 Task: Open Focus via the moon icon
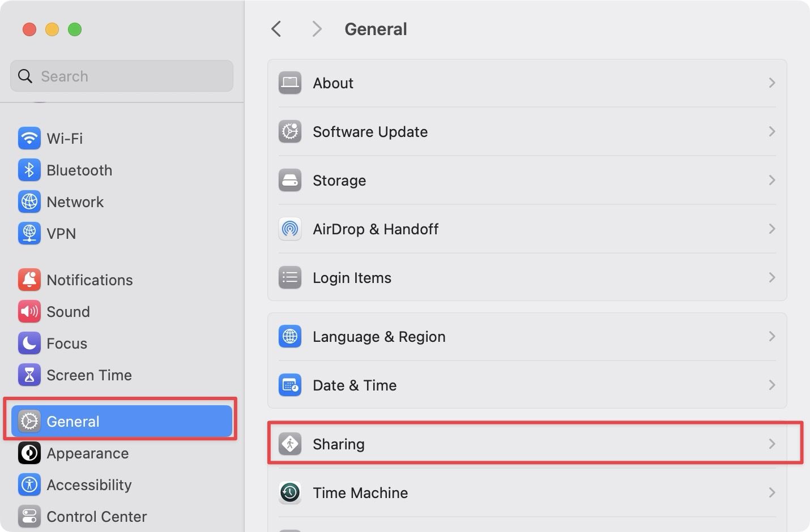pyautogui.click(x=29, y=343)
